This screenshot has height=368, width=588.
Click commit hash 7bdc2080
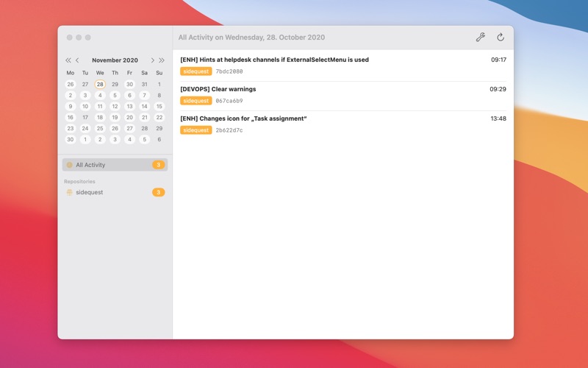[x=229, y=71]
